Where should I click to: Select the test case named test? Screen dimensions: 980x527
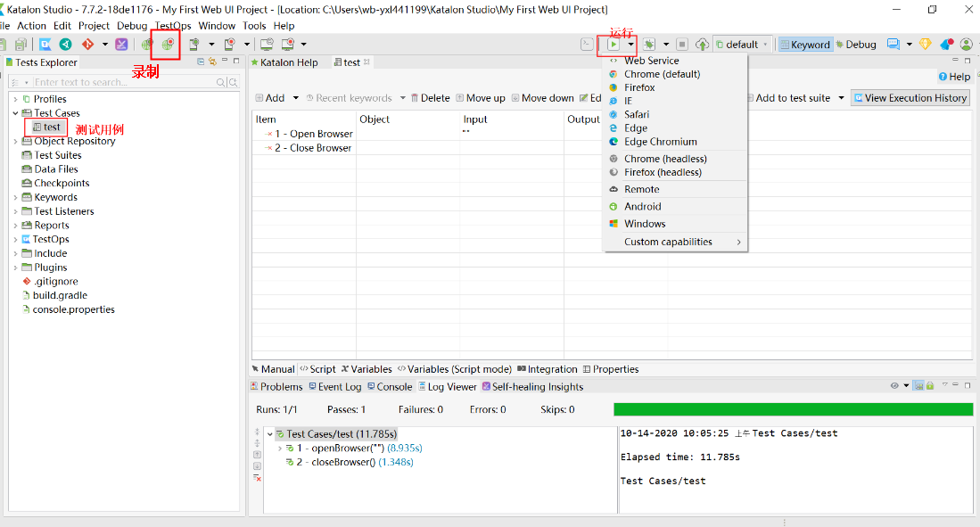point(47,127)
